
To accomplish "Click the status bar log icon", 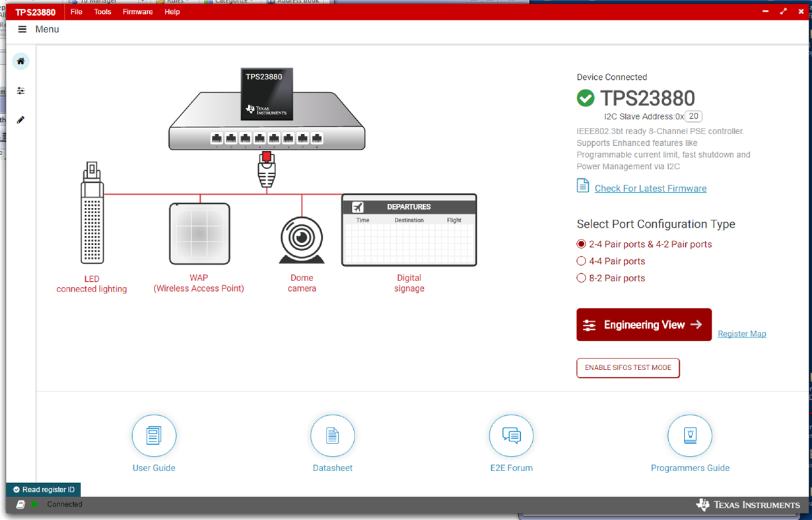I will click(20, 504).
